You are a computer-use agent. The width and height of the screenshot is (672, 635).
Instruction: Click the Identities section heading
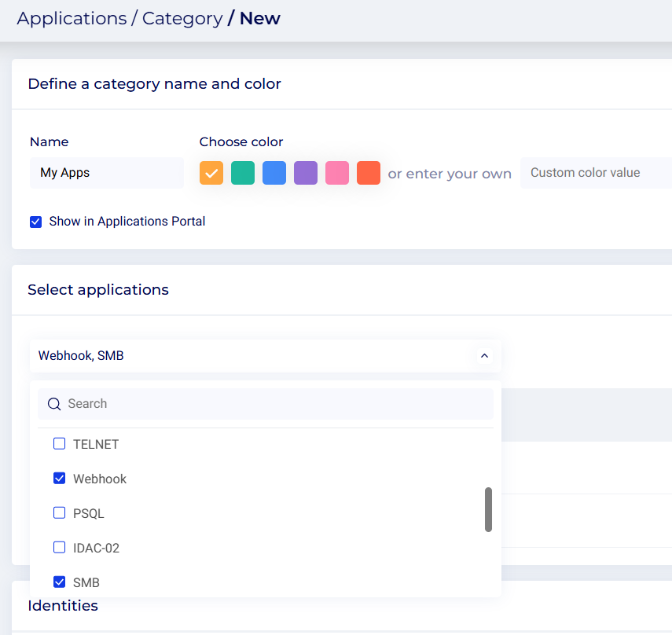(63, 605)
